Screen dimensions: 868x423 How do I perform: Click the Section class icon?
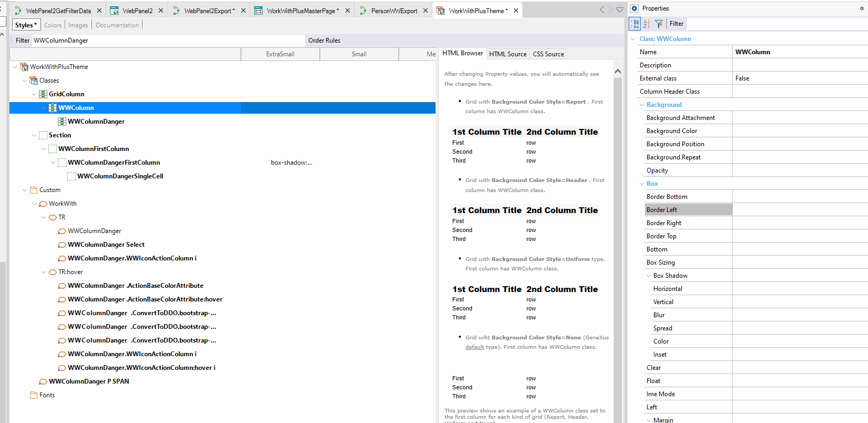(43, 135)
